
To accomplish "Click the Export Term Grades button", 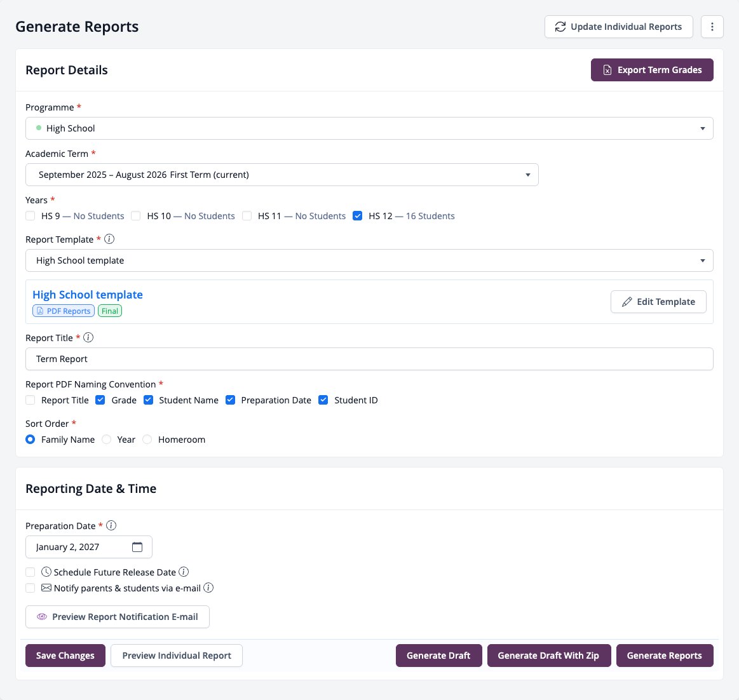I will pyautogui.click(x=652, y=70).
